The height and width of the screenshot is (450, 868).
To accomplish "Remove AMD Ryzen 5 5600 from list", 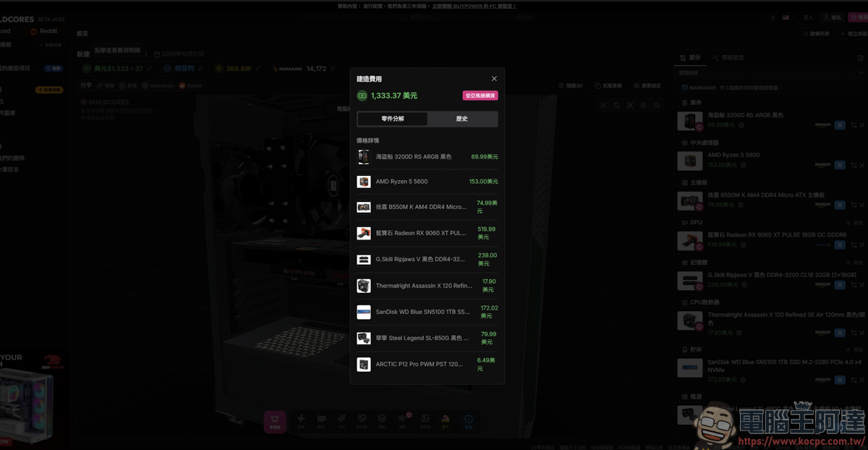I will point(861,165).
